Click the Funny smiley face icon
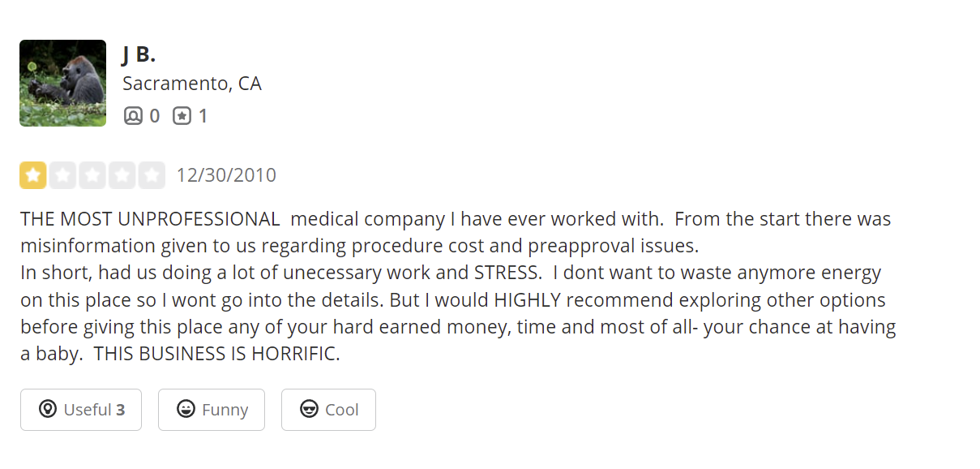The width and height of the screenshot is (980, 469). [x=186, y=409]
